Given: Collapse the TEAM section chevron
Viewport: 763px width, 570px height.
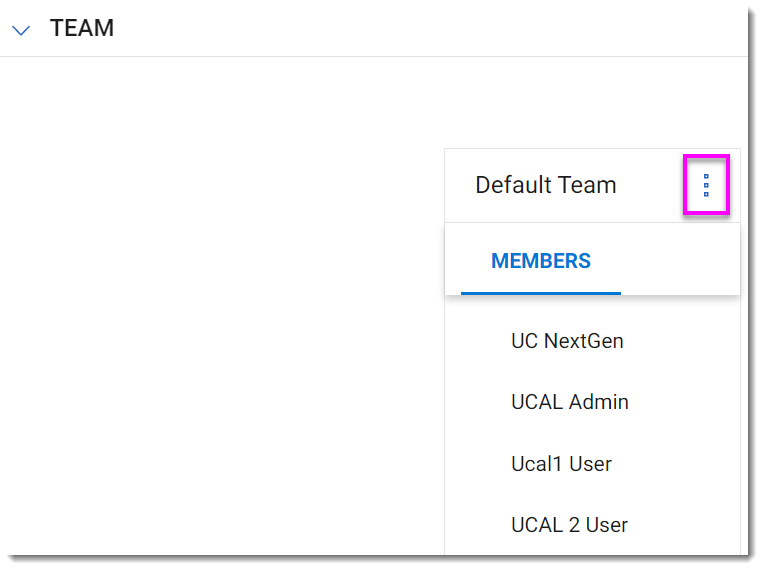Looking at the screenshot, I should point(21,31).
